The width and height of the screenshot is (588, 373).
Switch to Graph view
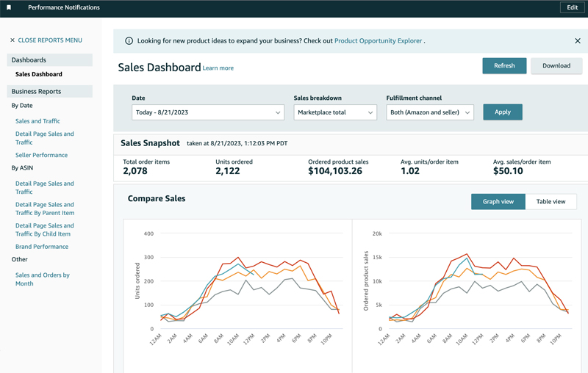click(498, 201)
